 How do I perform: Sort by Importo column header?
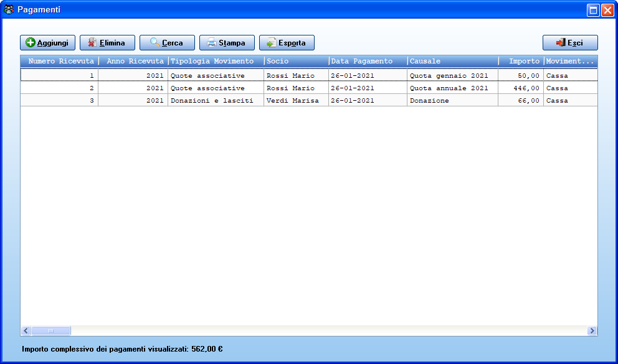(521, 61)
